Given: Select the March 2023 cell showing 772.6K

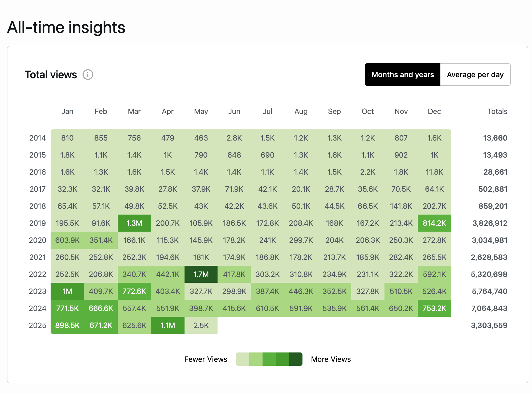Looking at the screenshot, I should tap(134, 291).
